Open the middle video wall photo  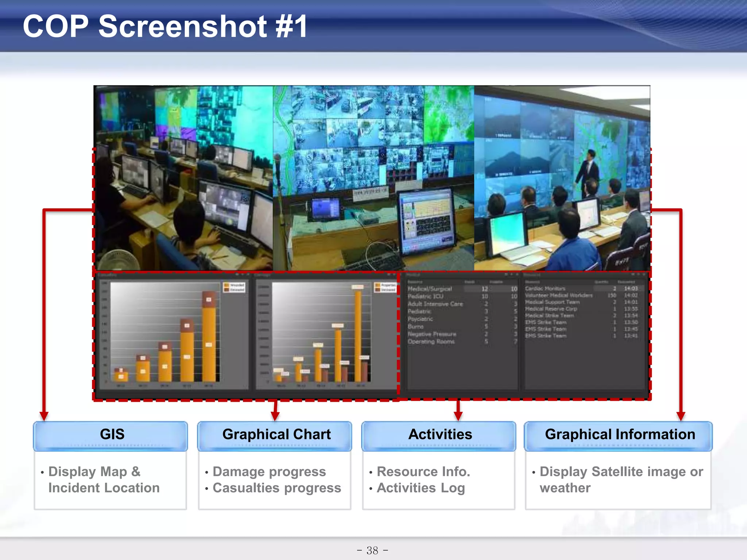(373, 178)
